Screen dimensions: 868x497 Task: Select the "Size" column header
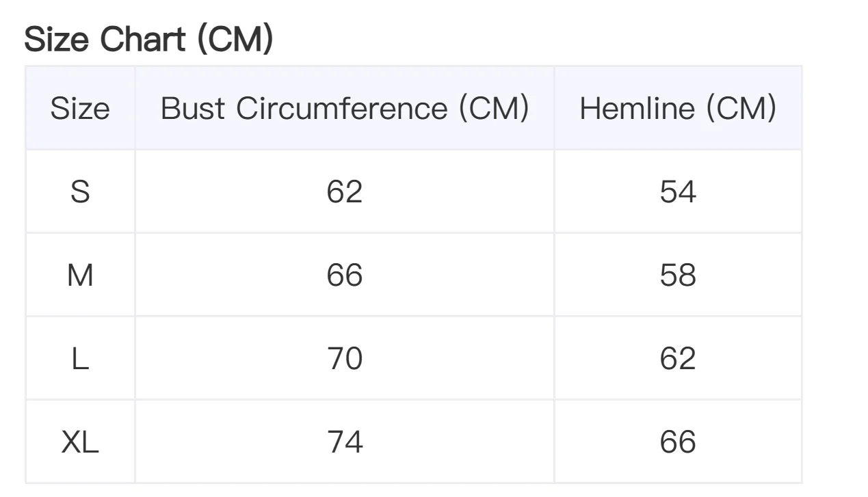click(x=80, y=109)
